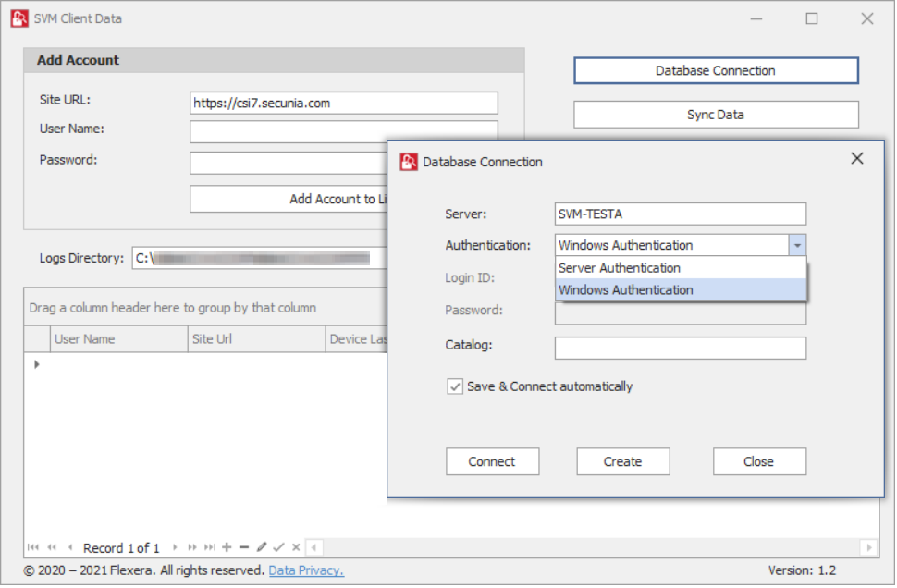Click the append record plus icon
This screenshot has height=588, width=897.
tap(227, 548)
